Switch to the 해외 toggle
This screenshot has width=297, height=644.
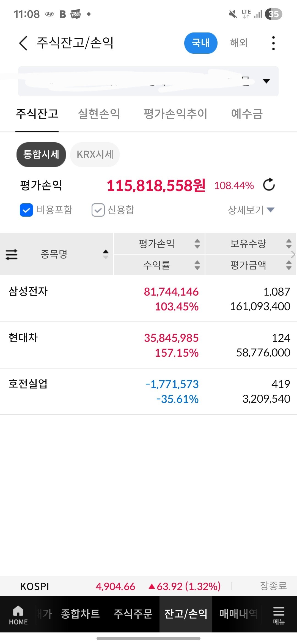point(239,43)
